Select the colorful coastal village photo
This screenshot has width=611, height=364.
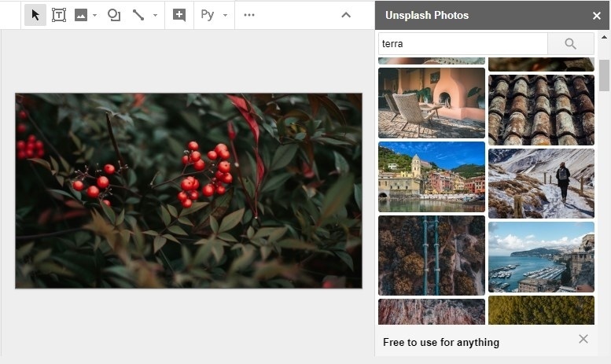tap(432, 177)
